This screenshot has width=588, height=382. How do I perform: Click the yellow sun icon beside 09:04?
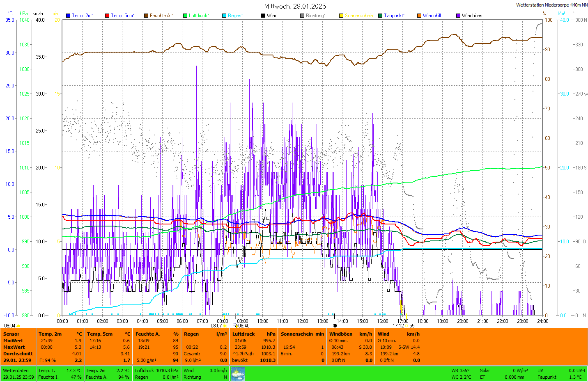[x=18, y=326]
